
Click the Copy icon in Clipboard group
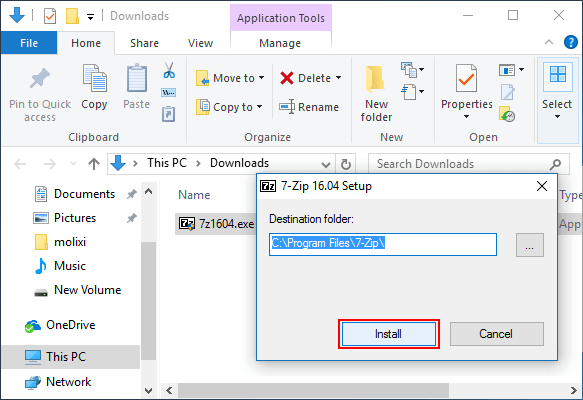94,78
